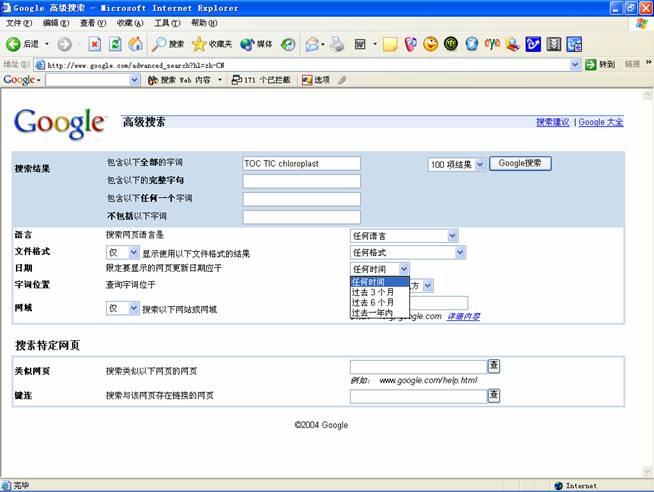Click the search tips (搜索建议) link
The height and width of the screenshot is (492, 654).
(x=553, y=122)
